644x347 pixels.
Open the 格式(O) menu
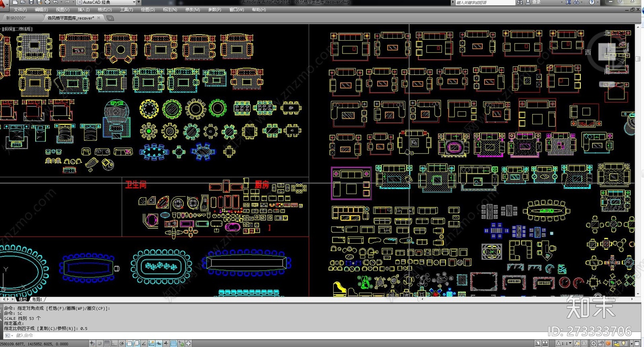[105, 10]
